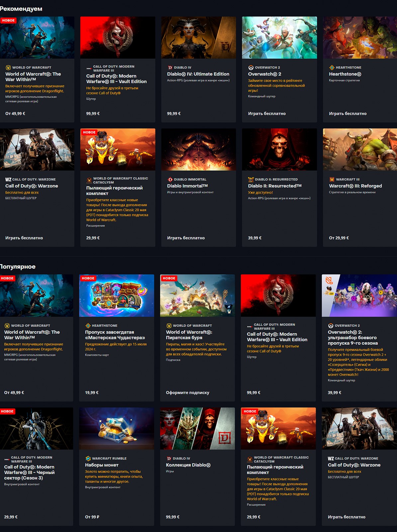
Task: Open the Diablo II: Resurrected title link
Action: pyautogui.click(x=275, y=186)
